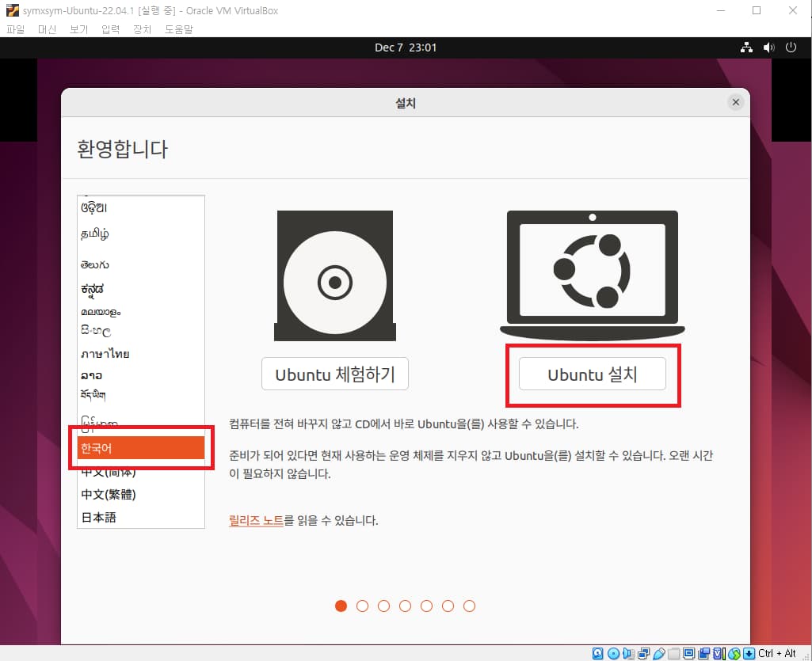
Task: Select 日本語 in the language list
Action: 141,517
